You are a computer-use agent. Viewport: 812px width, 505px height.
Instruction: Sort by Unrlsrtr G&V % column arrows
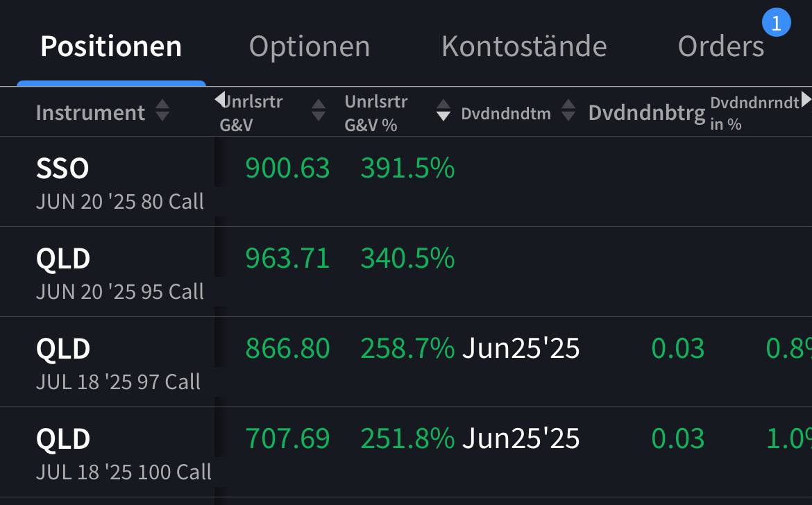pos(443,110)
